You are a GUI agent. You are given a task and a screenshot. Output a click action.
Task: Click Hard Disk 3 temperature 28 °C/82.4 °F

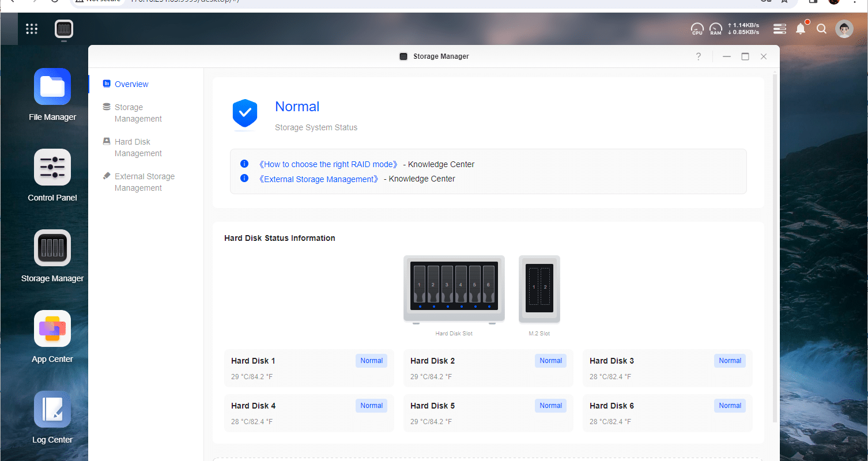click(610, 377)
